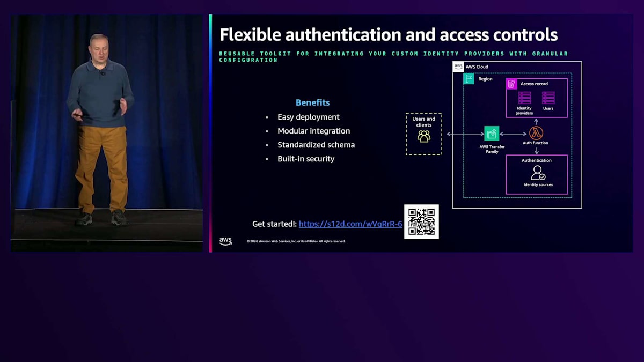Click the Users and clients people icon

[424, 136]
